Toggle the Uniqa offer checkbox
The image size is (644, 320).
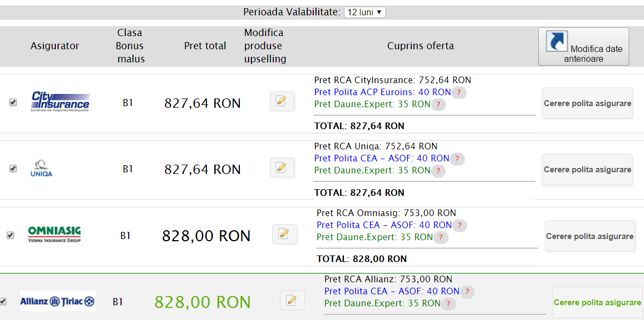tap(13, 168)
